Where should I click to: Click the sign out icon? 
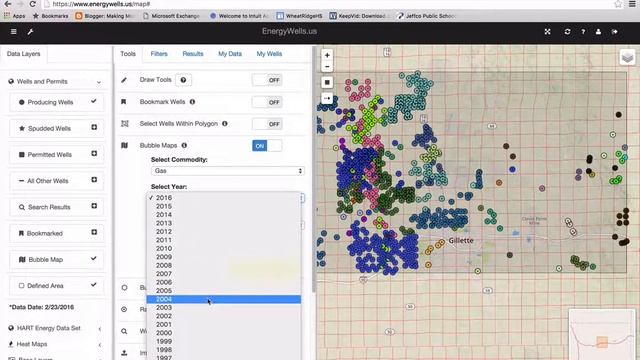615,31
